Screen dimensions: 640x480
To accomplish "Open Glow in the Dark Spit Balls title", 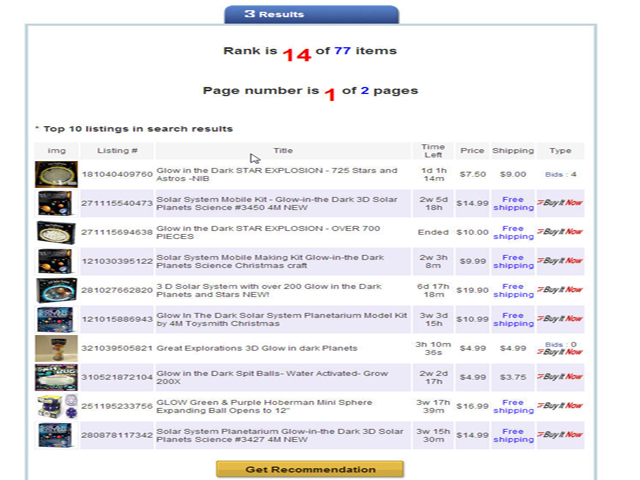I will (x=272, y=377).
